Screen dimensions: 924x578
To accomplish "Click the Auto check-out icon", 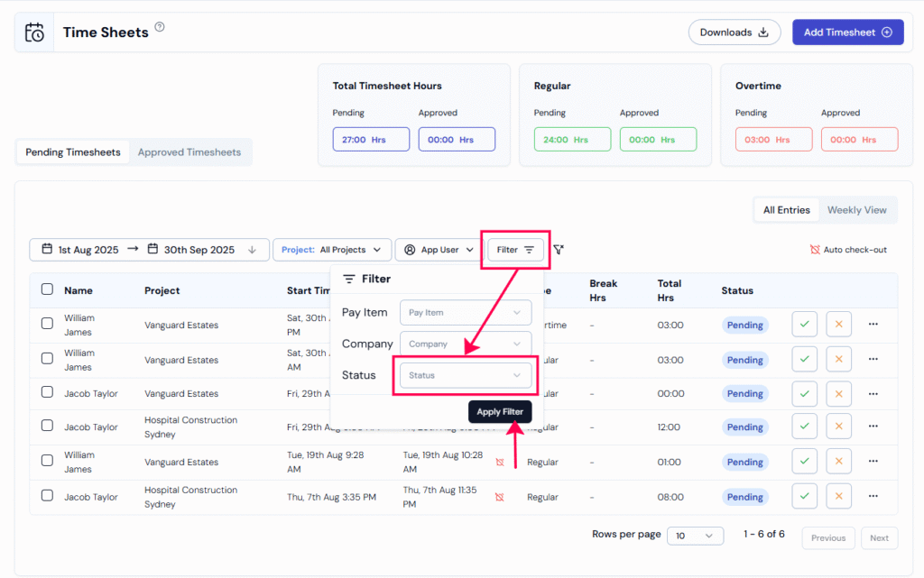I will [815, 250].
